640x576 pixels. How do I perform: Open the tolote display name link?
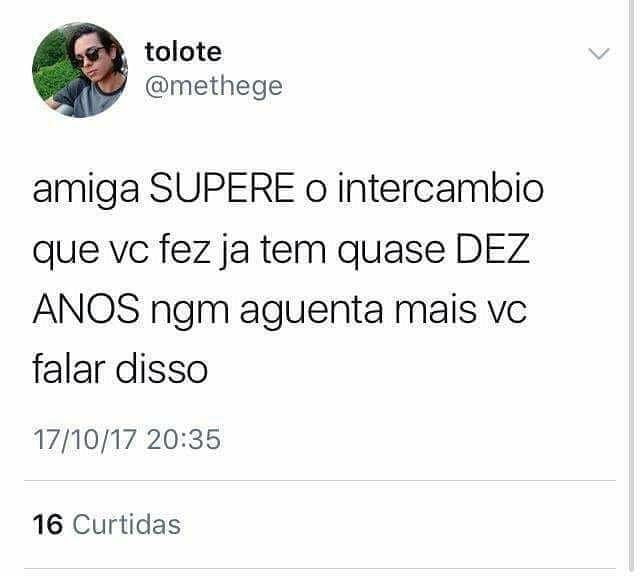[183, 52]
